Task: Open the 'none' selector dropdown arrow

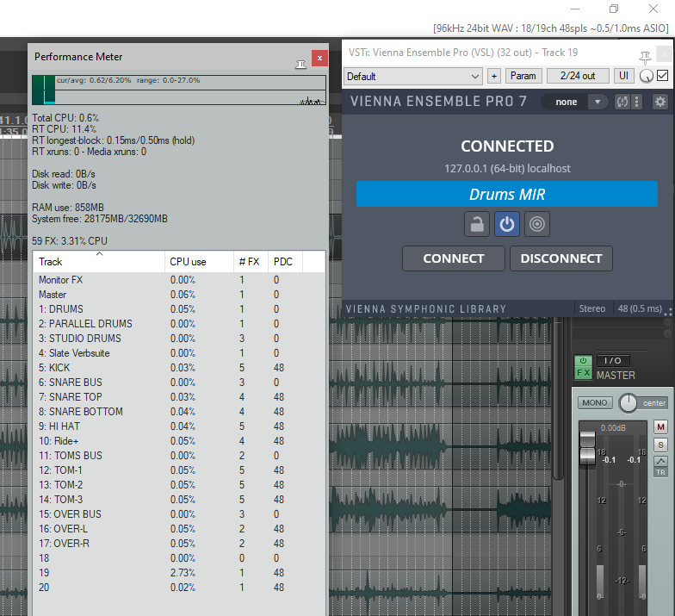Action: tap(598, 102)
